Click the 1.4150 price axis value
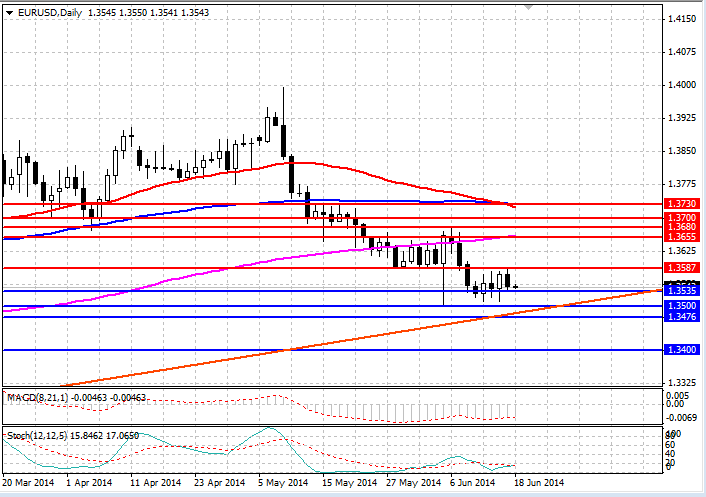This screenshot has width=706, height=497. tap(682, 19)
